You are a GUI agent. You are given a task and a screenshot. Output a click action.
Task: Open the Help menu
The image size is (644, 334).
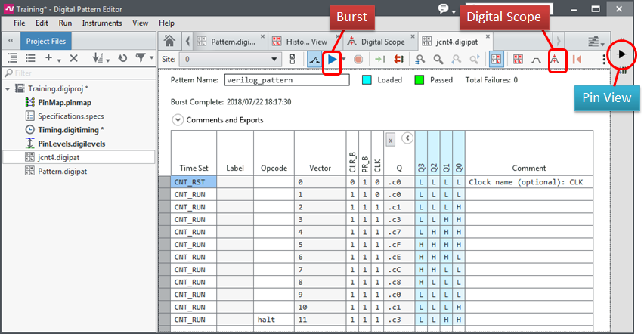pyautogui.click(x=166, y=23)
